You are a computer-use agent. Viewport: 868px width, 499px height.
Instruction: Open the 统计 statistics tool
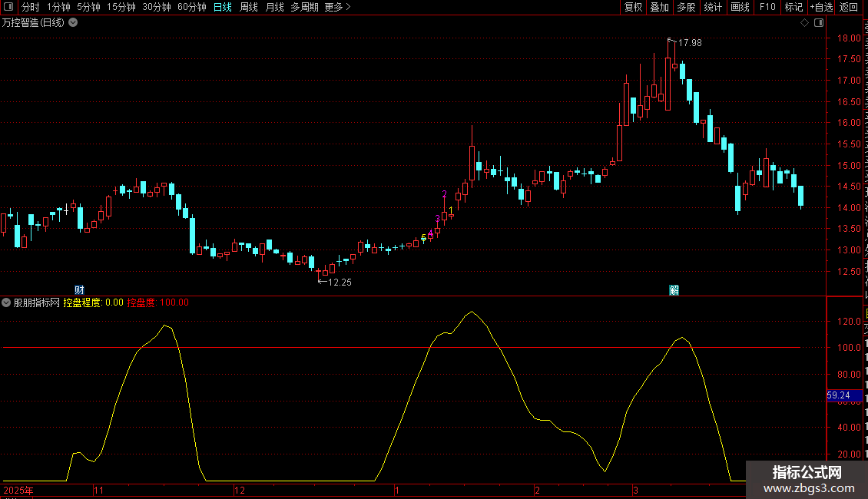point(713,7)
